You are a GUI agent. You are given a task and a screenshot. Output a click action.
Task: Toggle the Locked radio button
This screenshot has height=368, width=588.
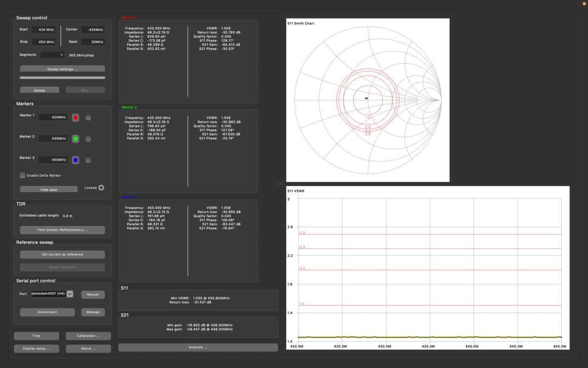coord(101,188)
